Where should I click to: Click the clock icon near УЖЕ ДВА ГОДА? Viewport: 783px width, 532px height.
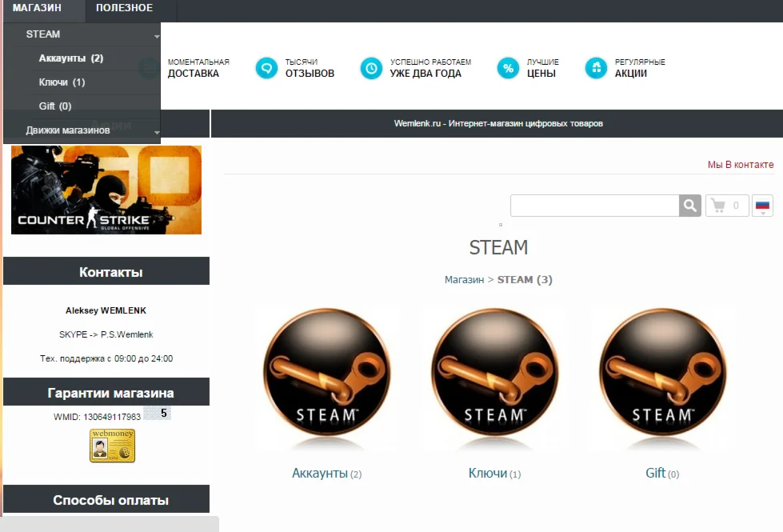[x=371, y=68]
